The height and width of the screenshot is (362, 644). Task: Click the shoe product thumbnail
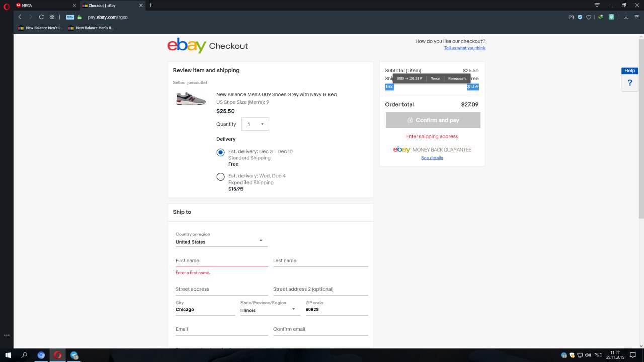pyautogui.click(x=191, y=98)
